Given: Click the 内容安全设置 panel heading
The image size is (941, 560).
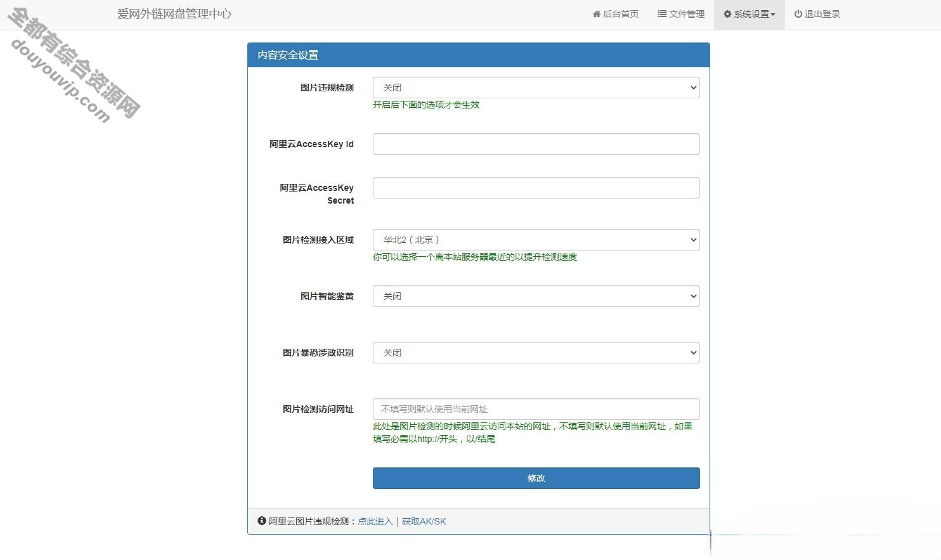Looking at the screenshot, I should point(288,55).
